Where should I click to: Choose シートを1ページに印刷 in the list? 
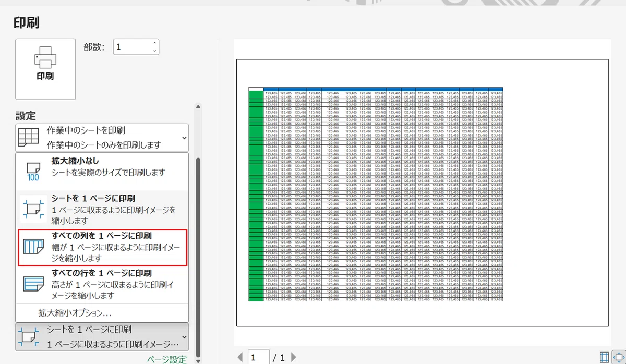(x=102, y=209)
